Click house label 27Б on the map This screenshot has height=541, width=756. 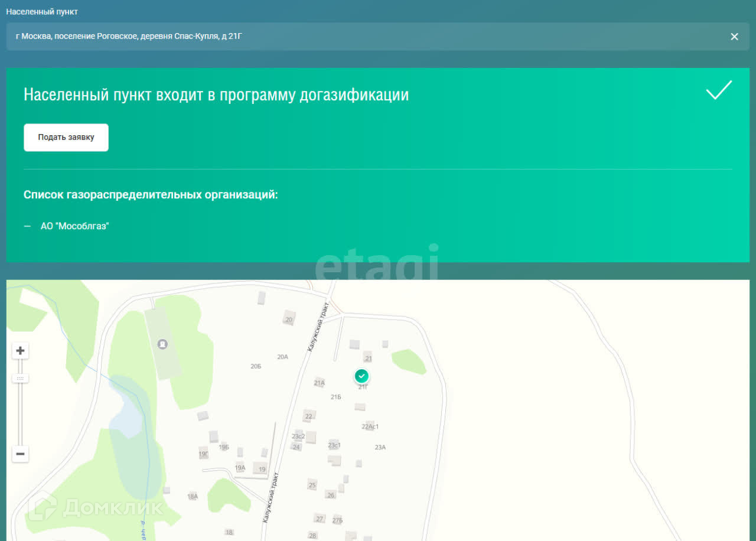tap(337, 520)
